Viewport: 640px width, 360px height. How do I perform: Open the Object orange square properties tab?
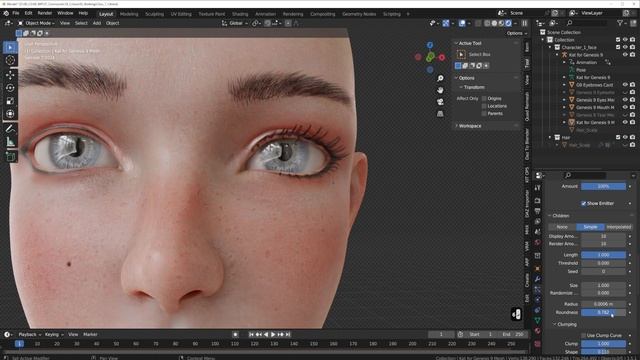tap(538, 269)
